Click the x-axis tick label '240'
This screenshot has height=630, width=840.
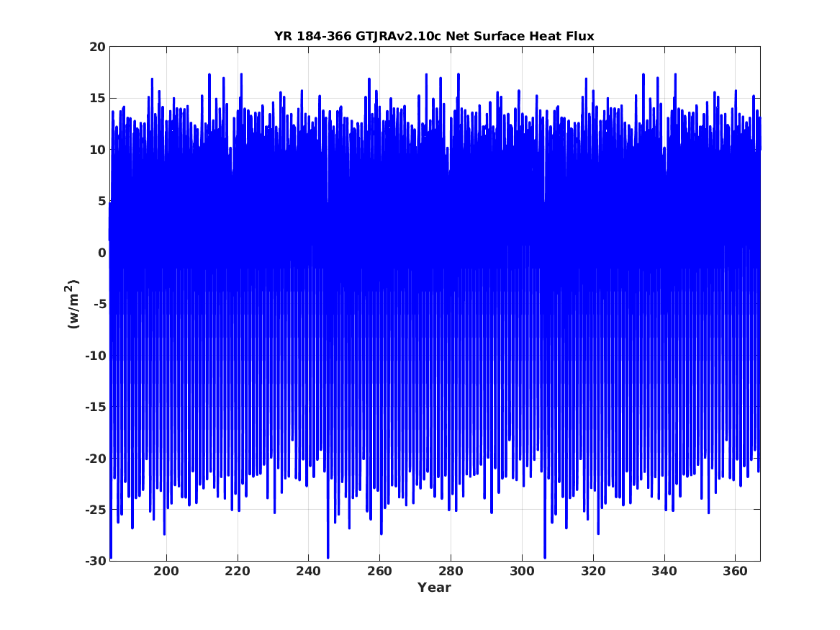pyautogui.click(x=309, y=571)
